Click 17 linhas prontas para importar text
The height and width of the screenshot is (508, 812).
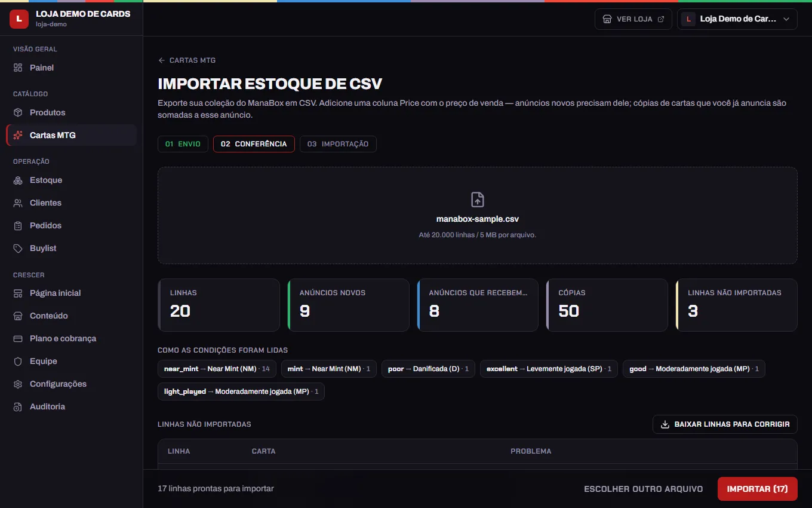tap(216, 489)
